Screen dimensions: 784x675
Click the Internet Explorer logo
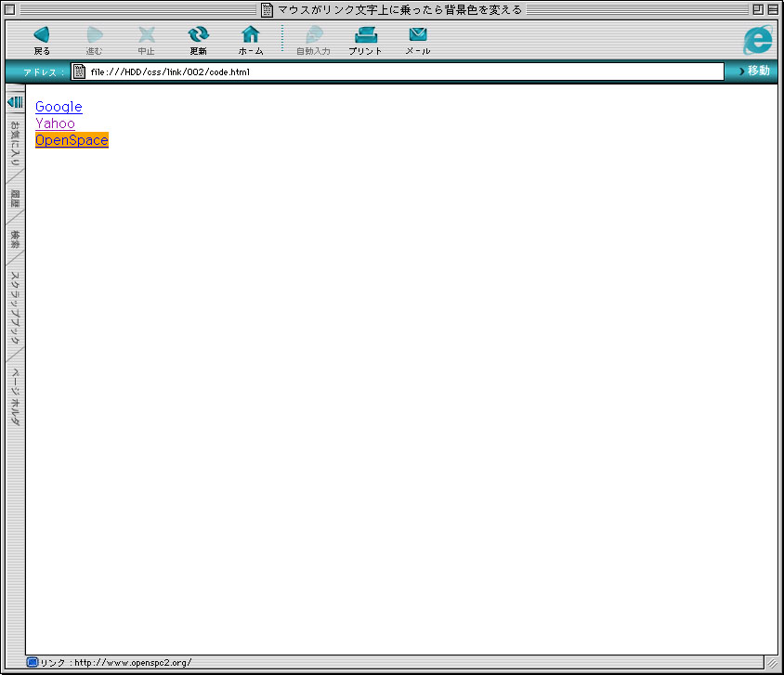(758, 40)
